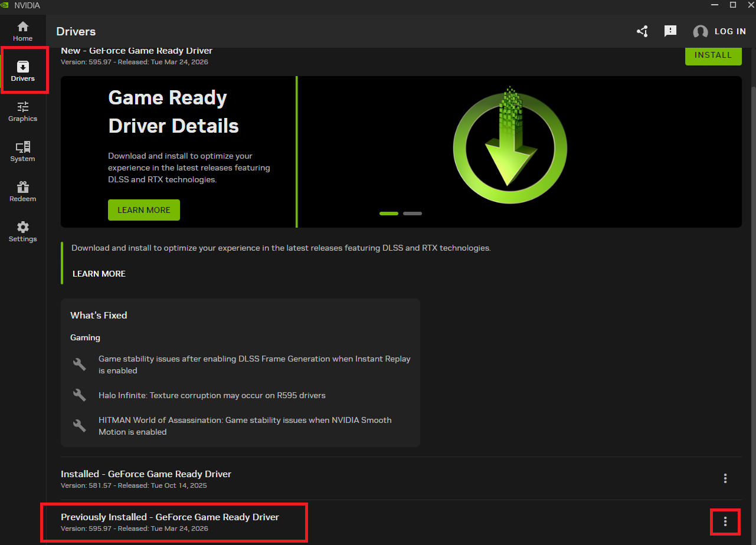Click 'New - GeForce Game Ready Driver' title
Image resolution: width=756 pixels, height=545 pixels.
136,51
